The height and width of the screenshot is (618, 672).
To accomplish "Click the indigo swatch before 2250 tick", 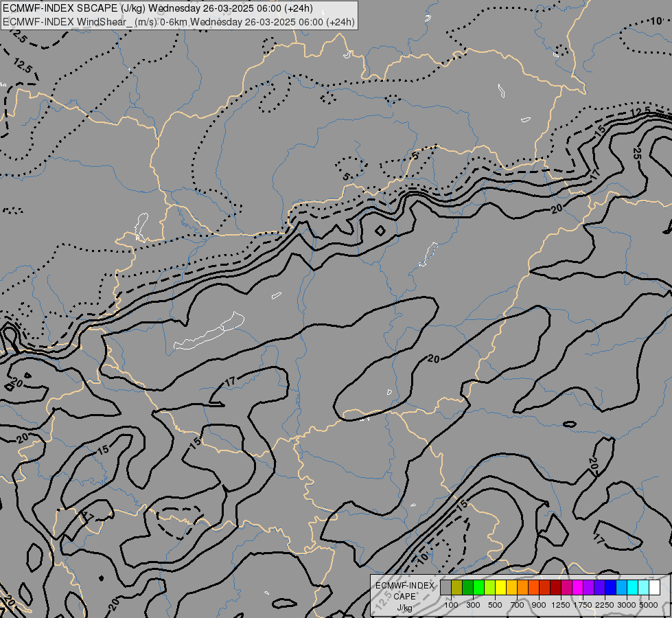I will [x=600, y=588].
